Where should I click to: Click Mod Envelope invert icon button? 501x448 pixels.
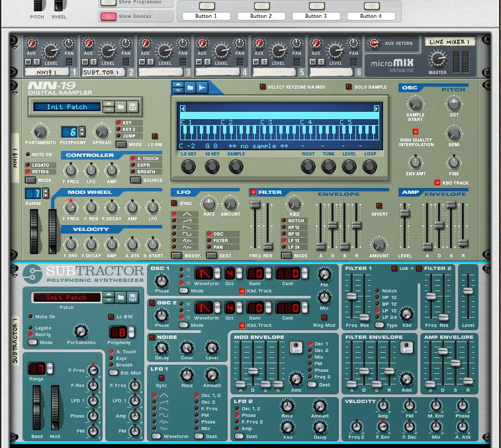(x=296, y=347)
